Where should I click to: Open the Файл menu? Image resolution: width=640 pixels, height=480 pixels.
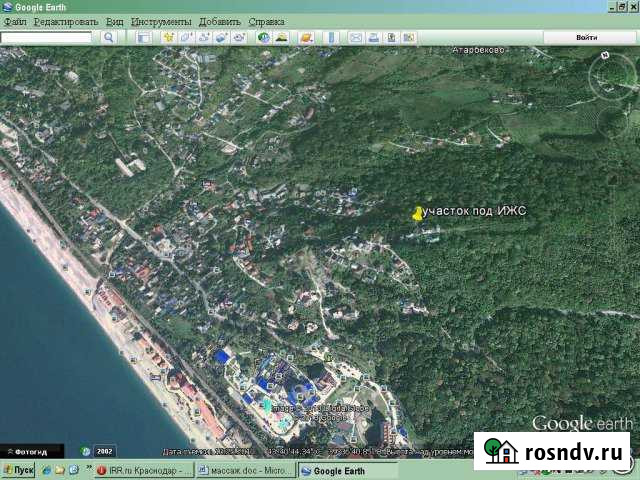click(x=15, y=21)
